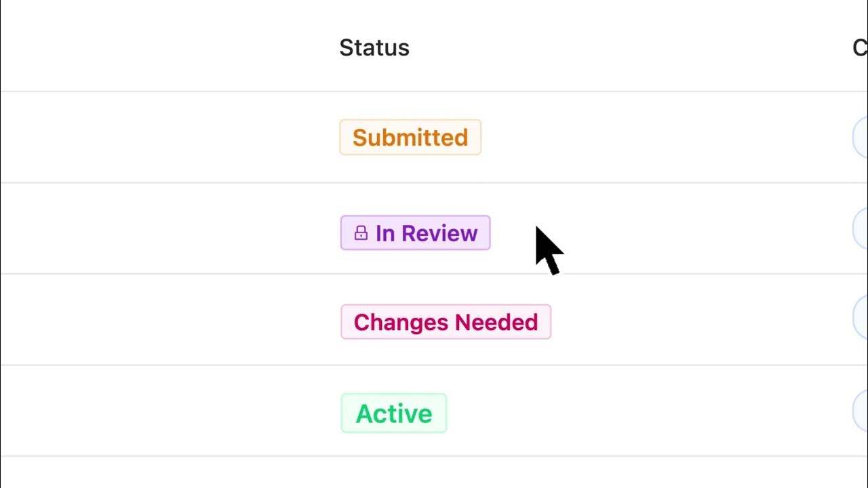Click the cut-off pill in Changes Needed row
This screenshot has height=488, width=868.
pyautogui.click(x=861, y=320)
